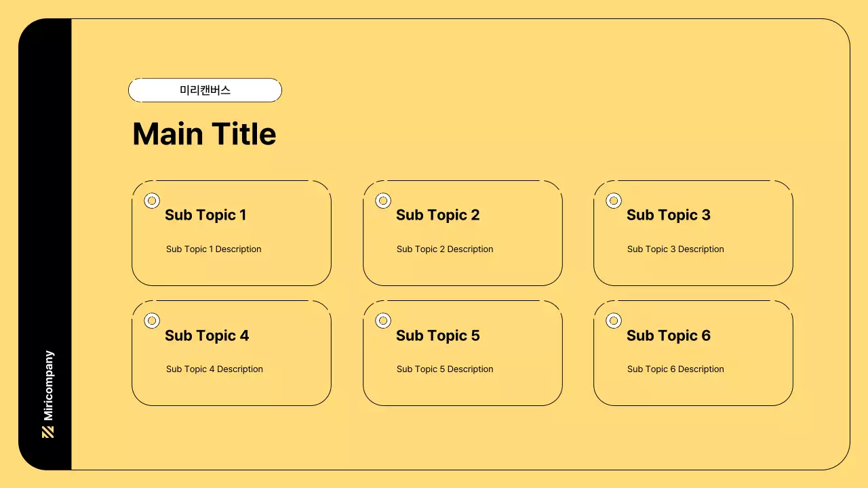Select the Sub Topic 2 heading
This screenshot has height=488, width=868.
pyautogui.click(x=437, y=215)
